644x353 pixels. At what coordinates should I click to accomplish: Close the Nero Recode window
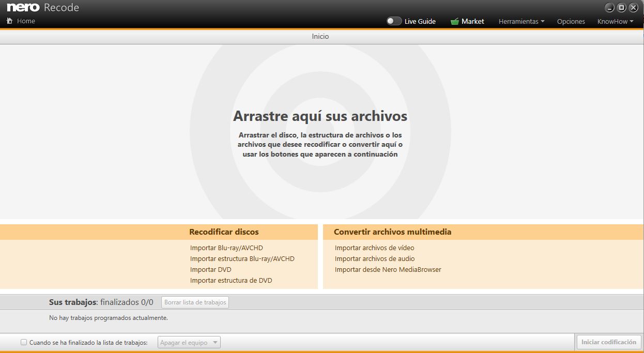(633, 8)
